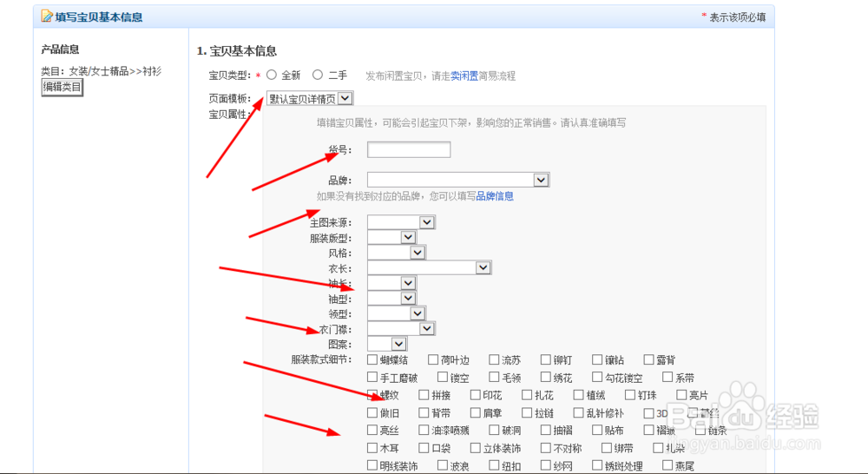The image size is (868, 474).
Task: Enable the 镶钻 checkbox
Action: (597, 359)
